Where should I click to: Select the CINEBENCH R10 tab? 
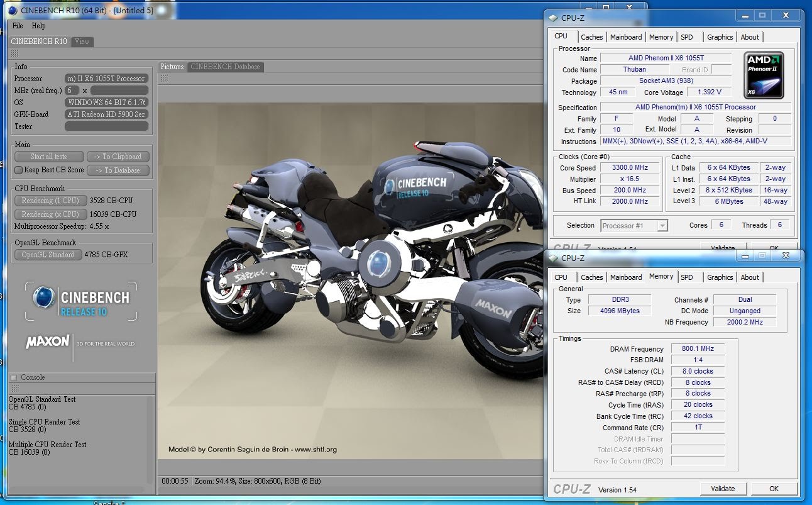tap(39, 42)
